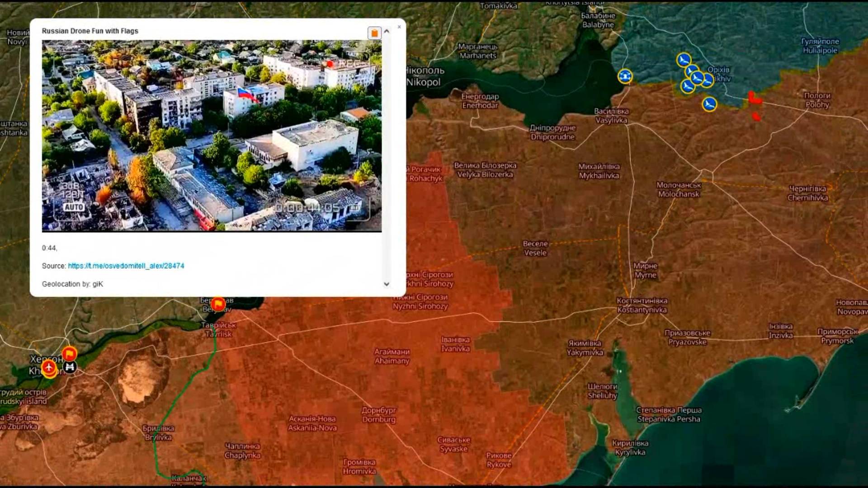The image size is (868, 488).
Task: Click the orange clipboard icon in the popup header
Action: [374, 32]
